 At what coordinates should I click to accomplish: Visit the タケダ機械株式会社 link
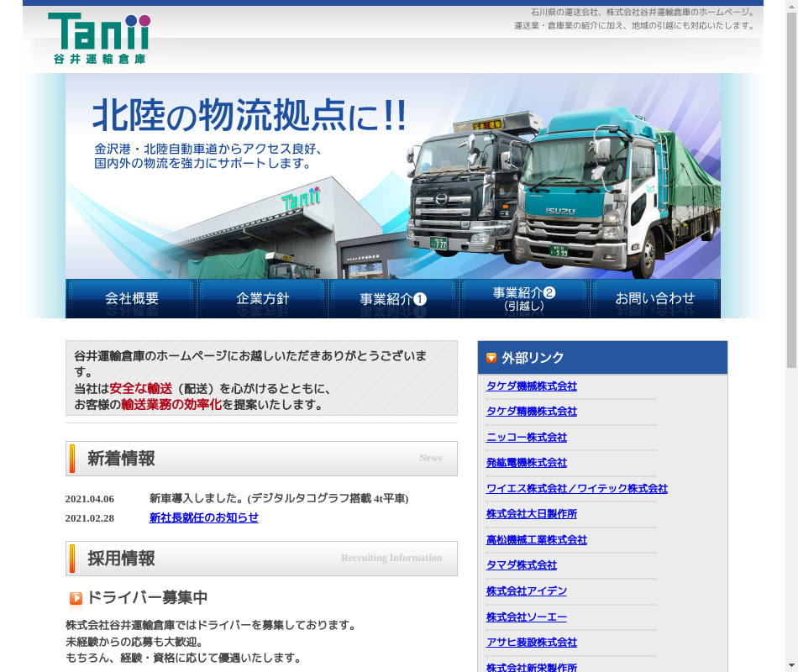click(531, 386)
